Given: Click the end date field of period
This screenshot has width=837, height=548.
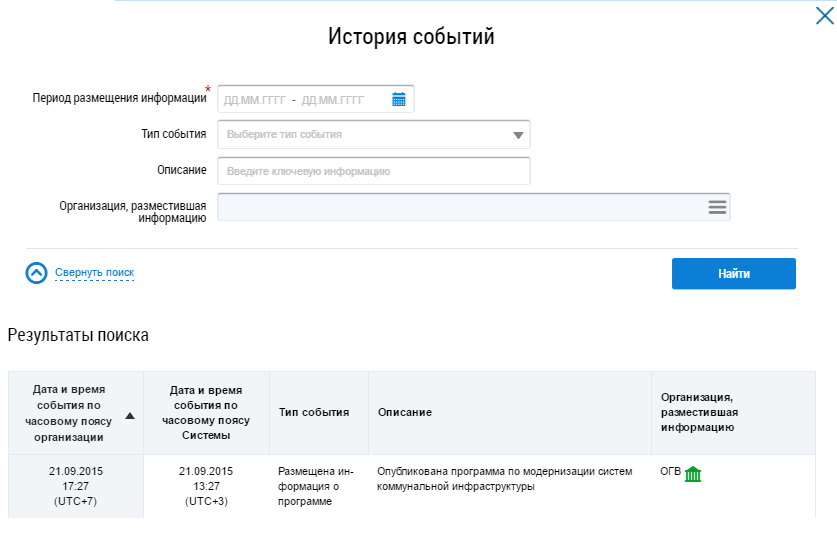Looking at the screenshot, I should pyautogui.click(x=332, y=100).
